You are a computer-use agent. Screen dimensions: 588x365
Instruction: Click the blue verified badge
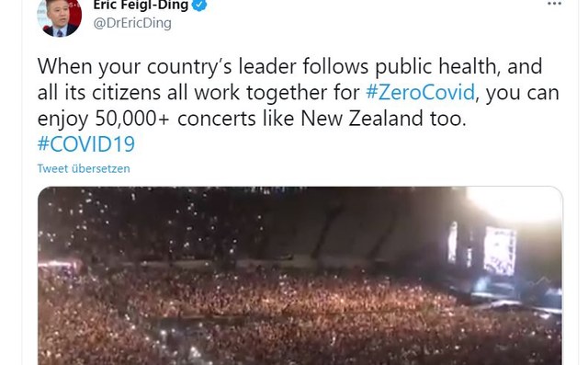coord(199,5)
